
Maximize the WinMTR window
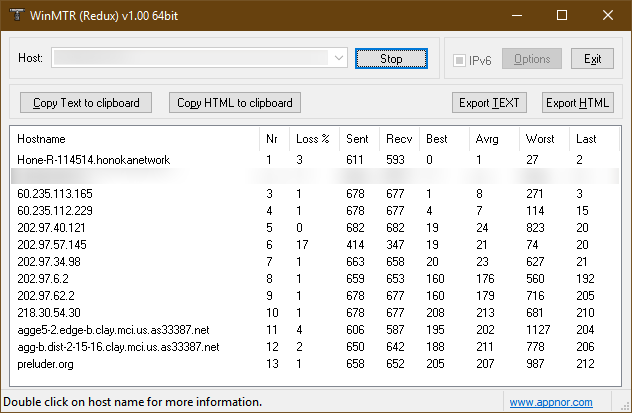pos(562,16)
